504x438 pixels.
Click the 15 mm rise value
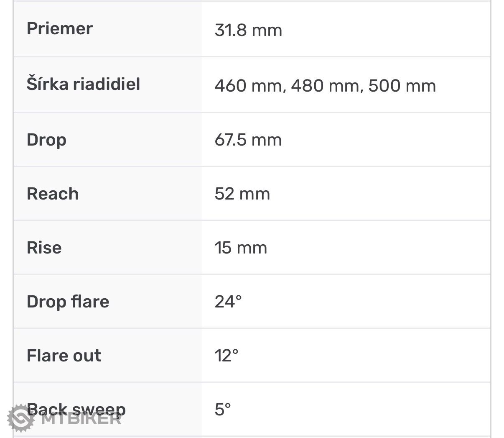coord(241,248)
